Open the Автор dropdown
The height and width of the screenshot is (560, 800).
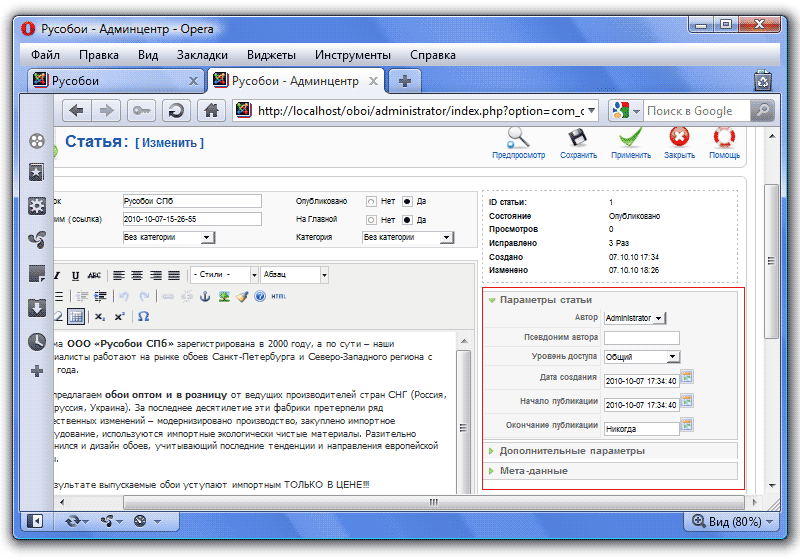tap(635, 318)
